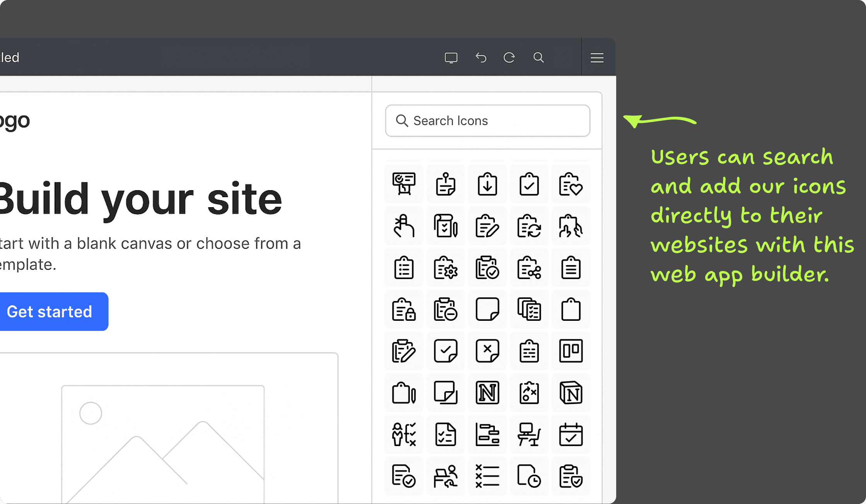Screen dimensions: 866x504
Task: Select the clipboard edit pencil icon
Action: pyautogui.click(x=488, y=226)
